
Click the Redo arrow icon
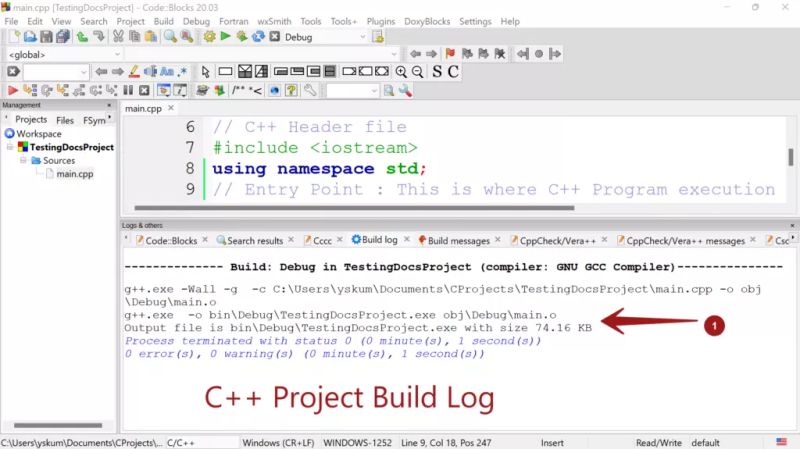[98, 37]
